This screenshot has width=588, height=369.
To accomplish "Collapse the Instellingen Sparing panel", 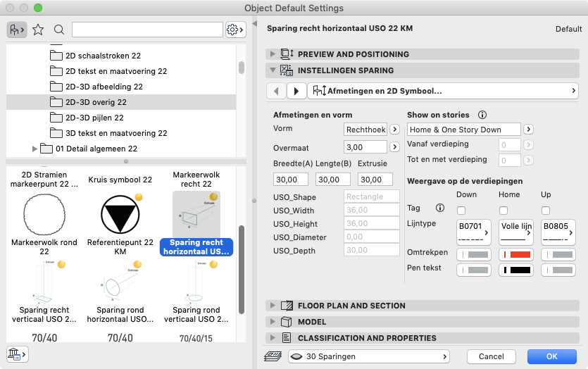I will (273, 70).
